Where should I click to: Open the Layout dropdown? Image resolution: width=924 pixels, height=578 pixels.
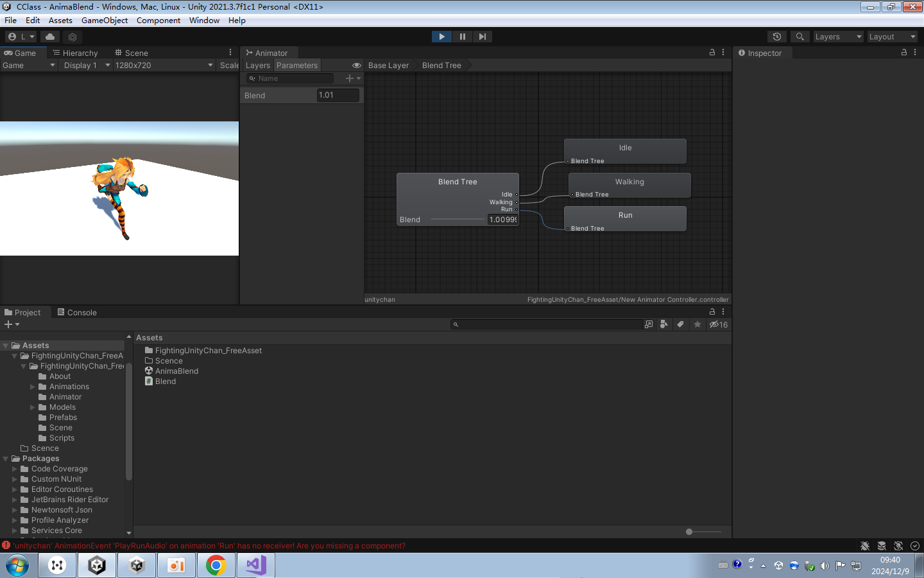coord(892,37)
